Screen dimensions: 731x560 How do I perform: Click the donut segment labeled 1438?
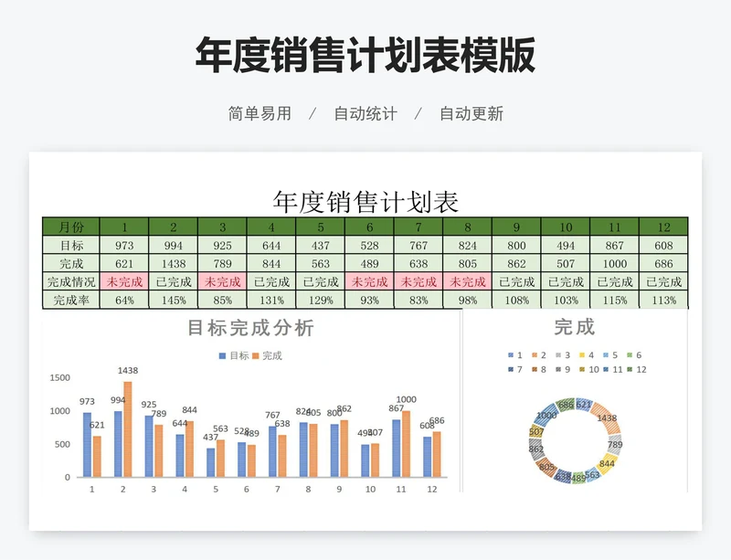(x=608, y=417)
